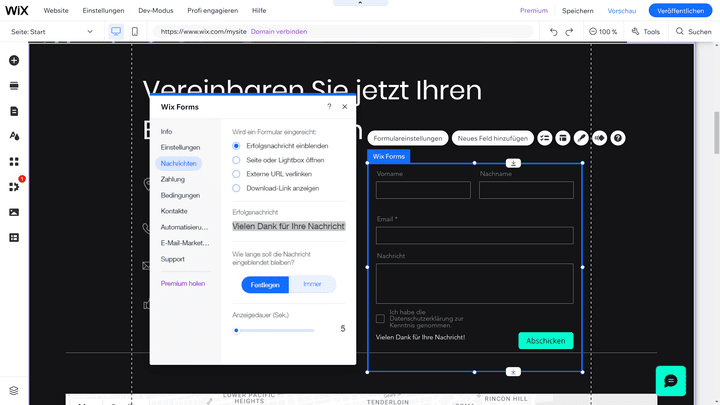720x405 pixels.
Task: Choose Festlegen for message duration
Action: coord(265,285)
